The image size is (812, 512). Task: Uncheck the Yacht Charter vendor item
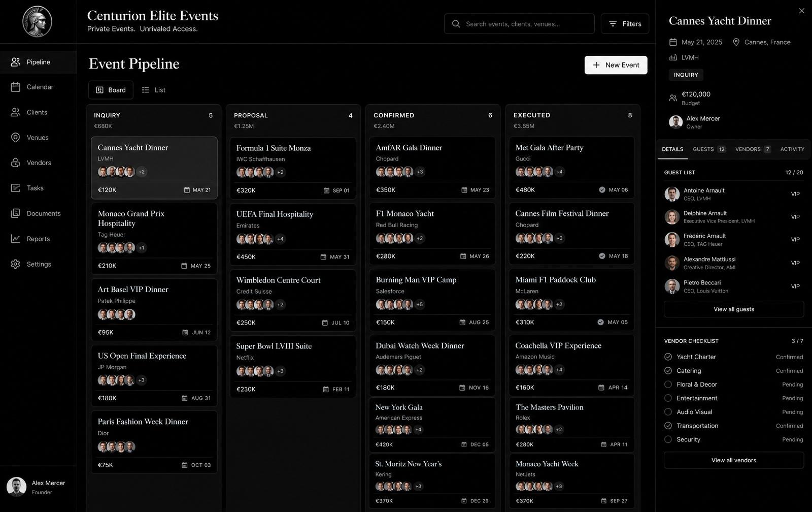[x=668, y=357]
